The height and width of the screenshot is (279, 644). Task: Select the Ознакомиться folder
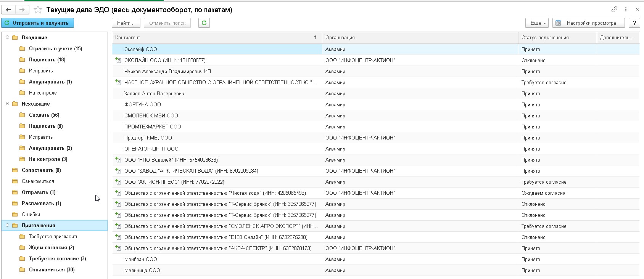point(38,181)
